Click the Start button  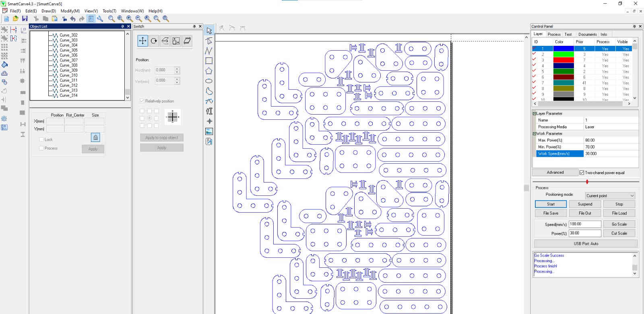(x=551, y=204)
